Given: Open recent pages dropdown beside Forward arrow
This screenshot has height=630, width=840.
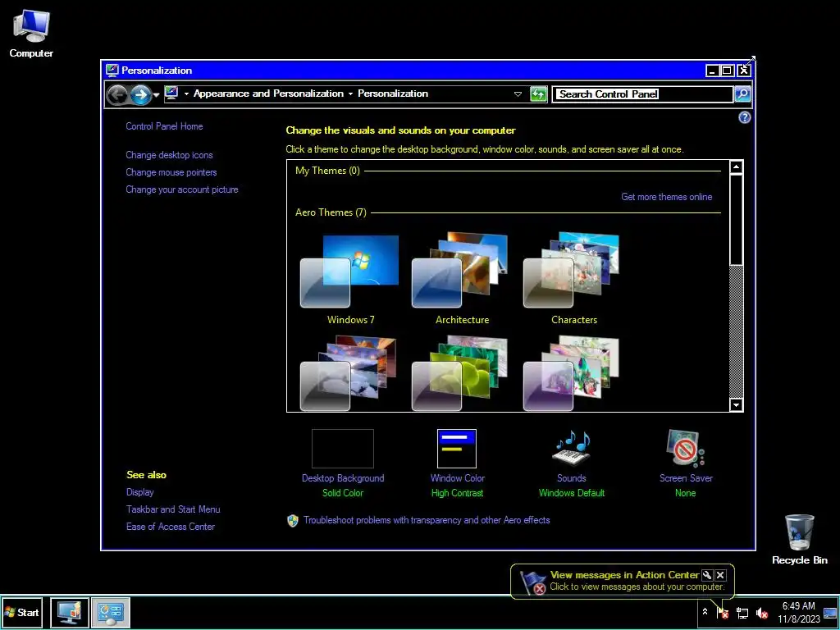Looking at the screenshot, I should pos(156,95).
